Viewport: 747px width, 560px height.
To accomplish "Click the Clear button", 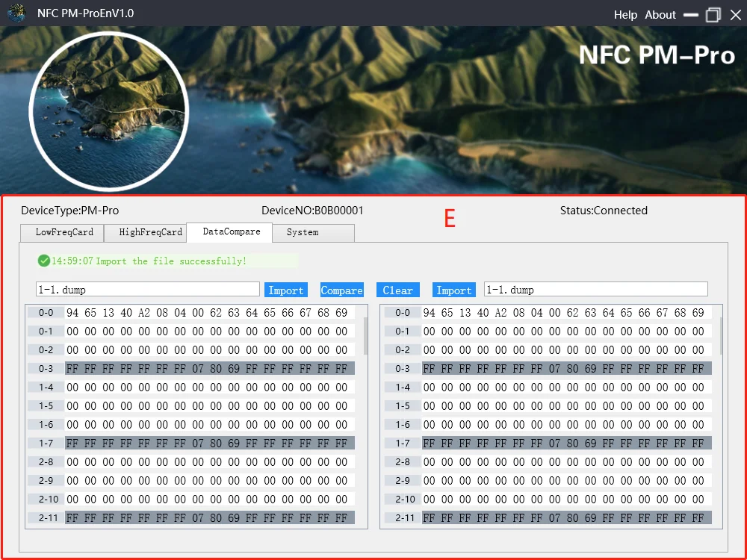I will (x=398, y=290).
